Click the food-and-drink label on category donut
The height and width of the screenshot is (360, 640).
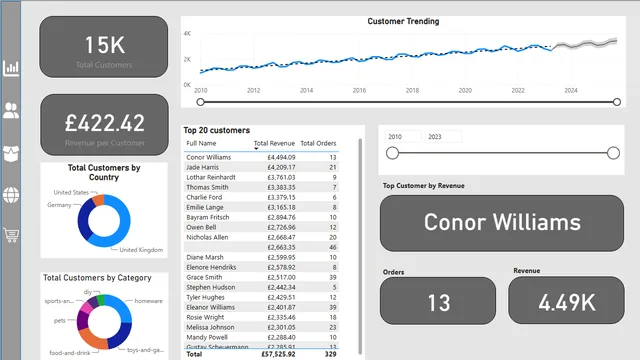70,353
